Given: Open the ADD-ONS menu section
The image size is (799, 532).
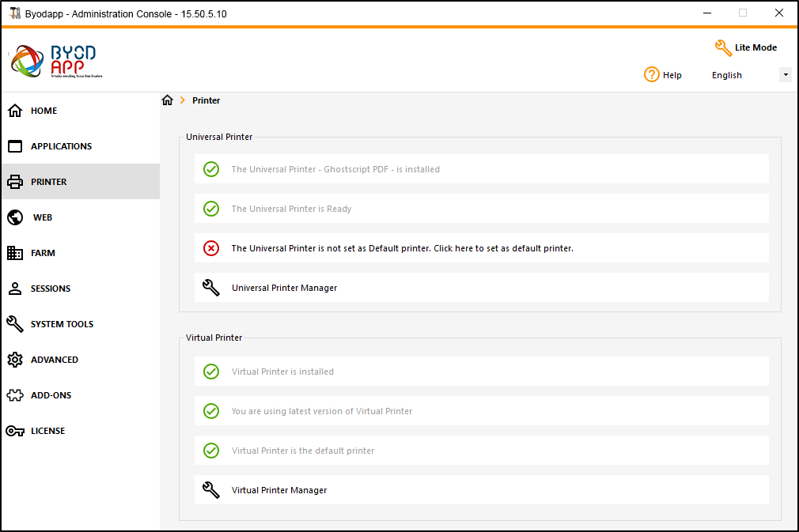Looking at the screenshot, I should tap(81, 395).
